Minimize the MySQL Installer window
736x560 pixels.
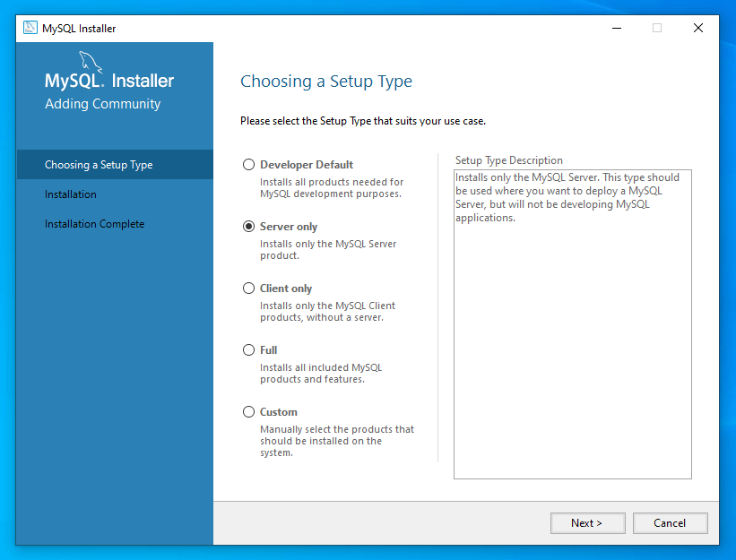tap(616, 28)
